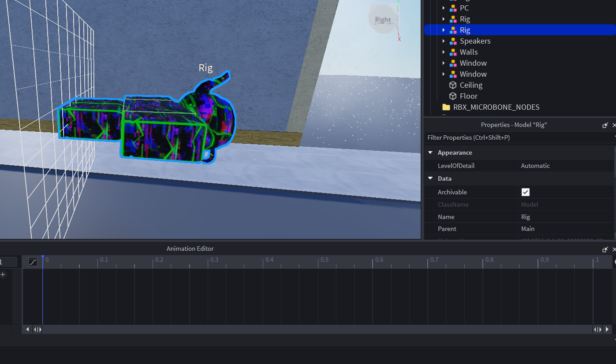Toggle the curve editor button
616x364 pixels.
click(x=33, y=262)
